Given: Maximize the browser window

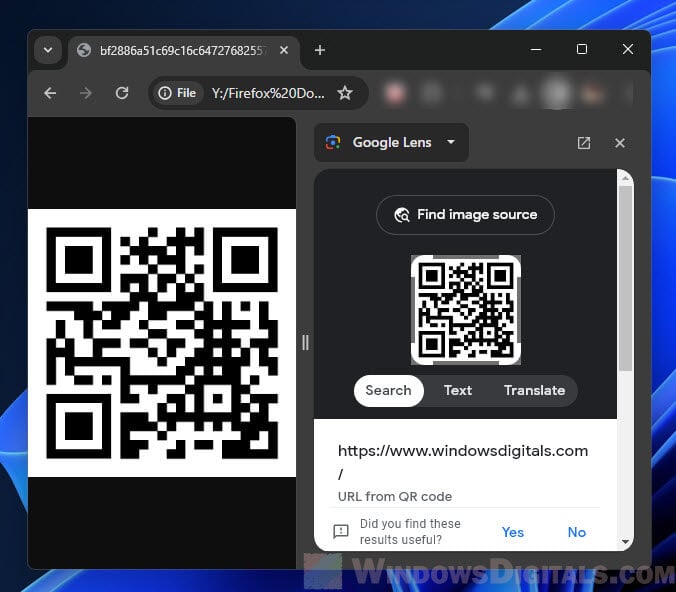Looking at the screenshot, I should (582, 49).
